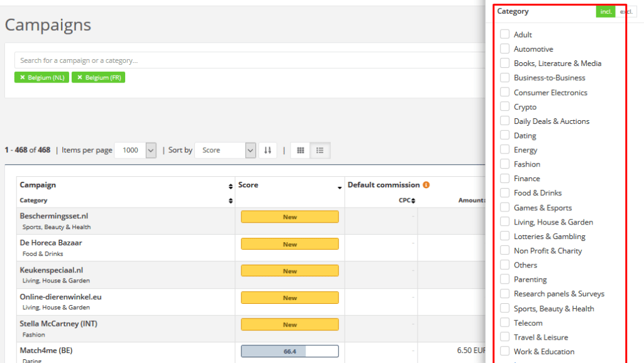Viewport: 644px width, 363px height.
Task: Click the Match4me 66.4 score bar
Action: [x=290, y=351]
